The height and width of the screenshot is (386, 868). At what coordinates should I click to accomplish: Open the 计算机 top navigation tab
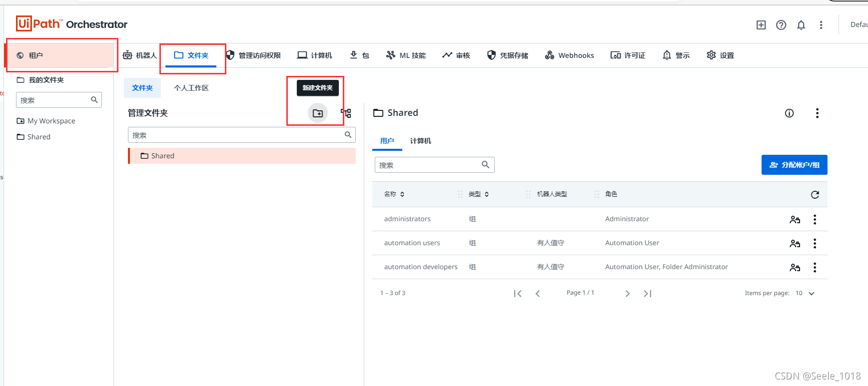point(315,55)
